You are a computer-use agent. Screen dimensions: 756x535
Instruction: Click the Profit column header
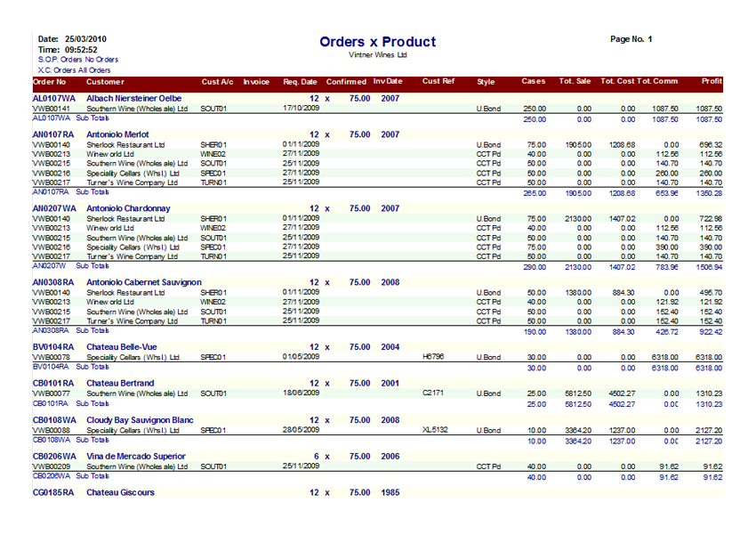[x=711, y=82]
